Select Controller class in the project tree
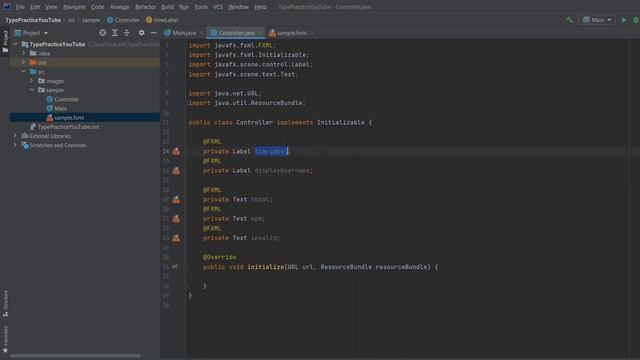This screenshot has width=640, height=360. pyautogui.click(x=62, y=99)
